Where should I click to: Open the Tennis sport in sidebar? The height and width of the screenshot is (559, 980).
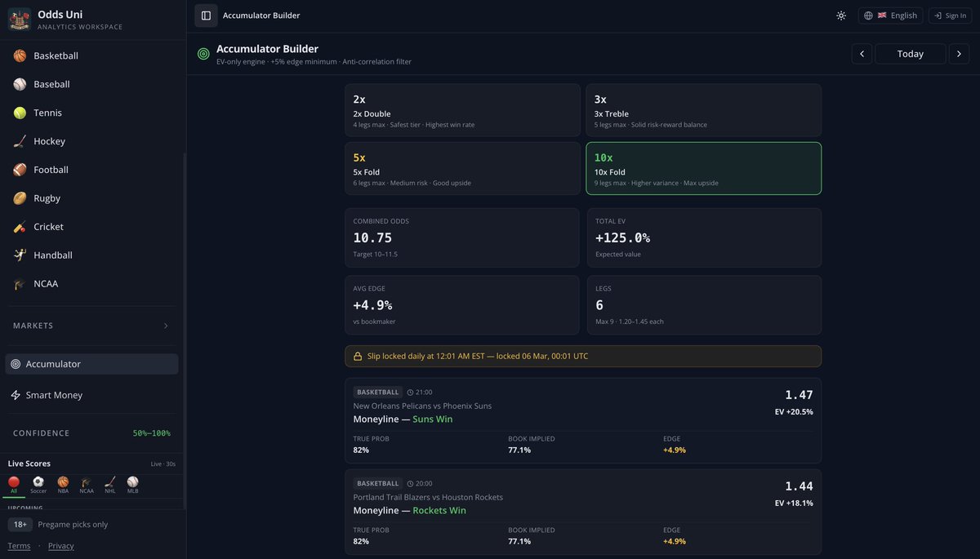pyautogui.click(x=91, y=113)
